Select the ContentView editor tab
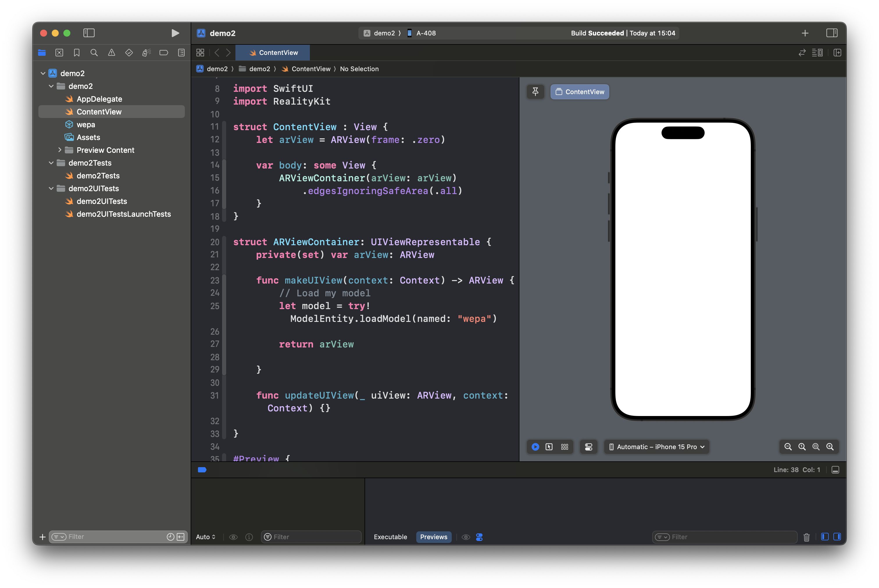The height and width of the screenshot is (588, 879). click(273, 53)
